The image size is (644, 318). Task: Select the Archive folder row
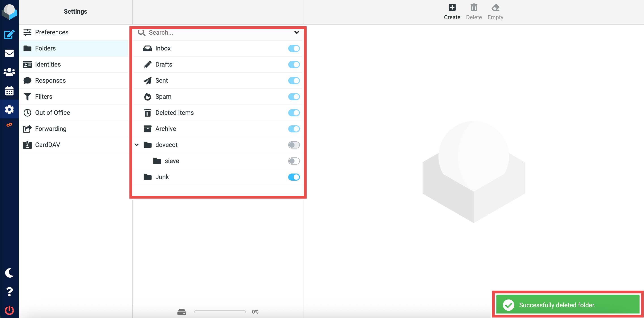point(165,129)
